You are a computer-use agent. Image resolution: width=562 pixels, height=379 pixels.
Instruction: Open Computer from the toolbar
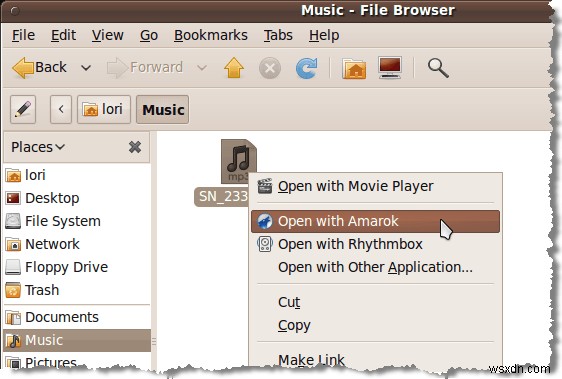390,67
